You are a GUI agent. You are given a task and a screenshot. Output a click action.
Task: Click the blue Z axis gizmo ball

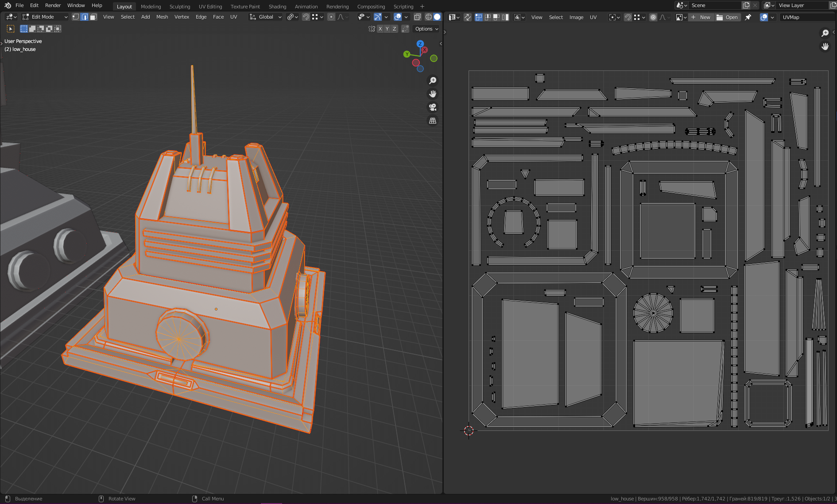pyautogui.click(x=420, y=44)
